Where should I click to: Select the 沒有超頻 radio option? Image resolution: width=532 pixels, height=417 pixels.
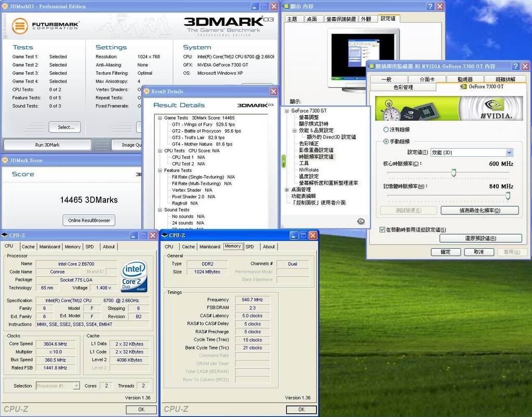[x=386, y=129]
